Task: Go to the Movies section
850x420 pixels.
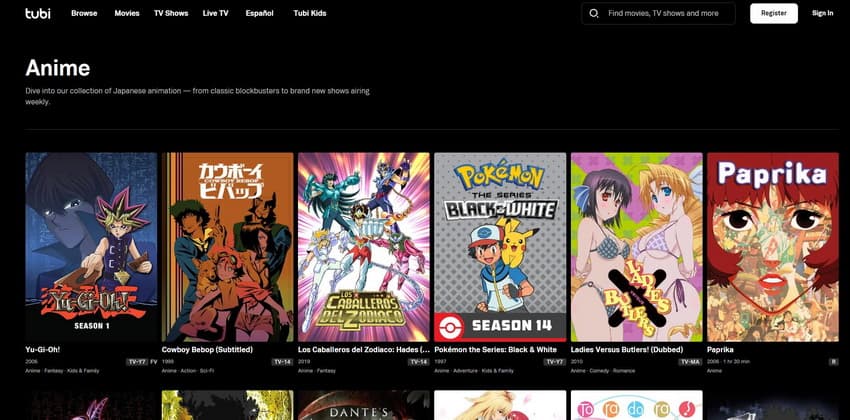Action: (127, 13)
